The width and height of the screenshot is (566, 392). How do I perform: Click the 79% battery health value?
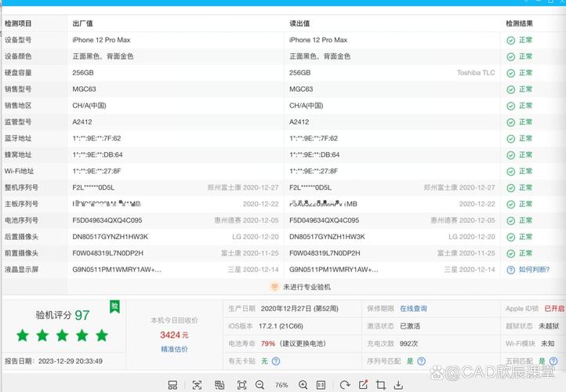click(268, 343)
